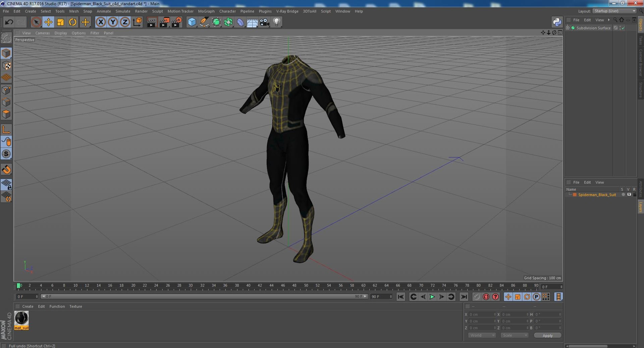The image size is (644, 348).
Task: Open the Mesh menu
Action: point(74,11)
